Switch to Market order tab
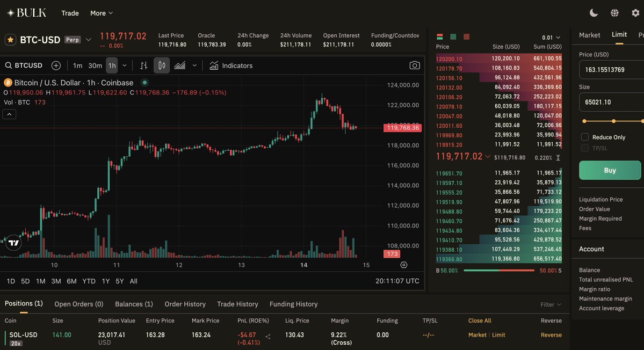The image size is (644, 350). point(589,35)
